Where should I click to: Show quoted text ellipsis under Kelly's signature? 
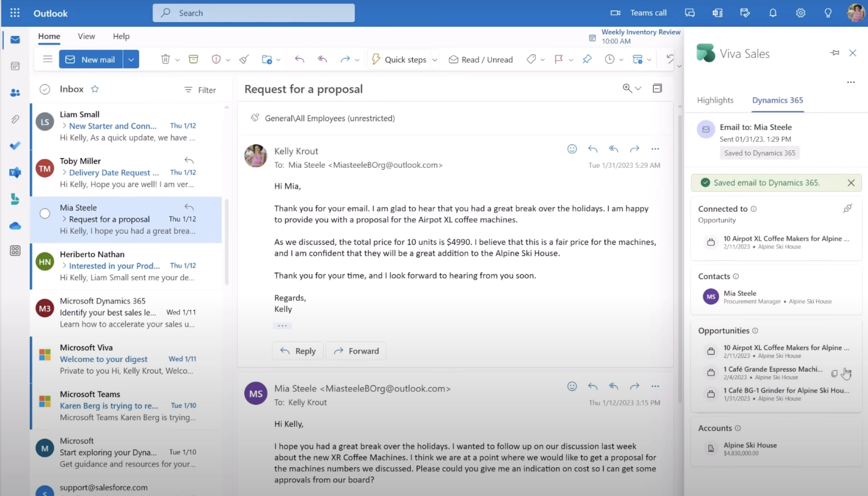pyautogui.click(x=282, y=326)
